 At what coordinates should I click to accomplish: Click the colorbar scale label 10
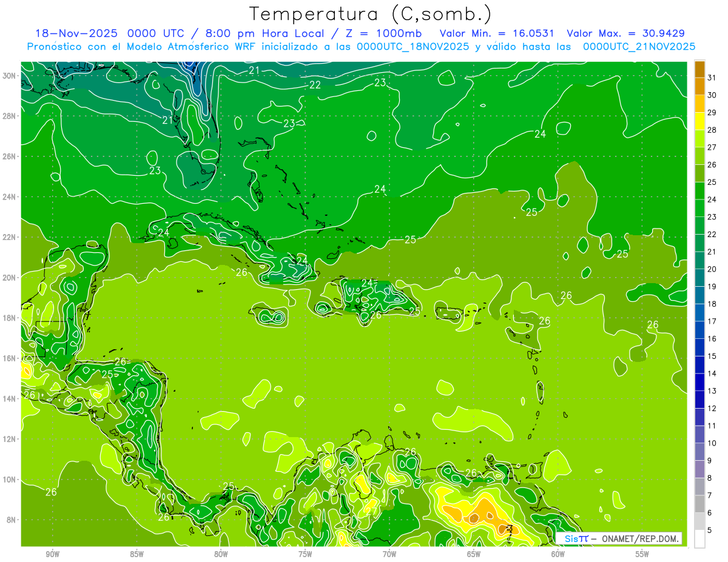712,443
